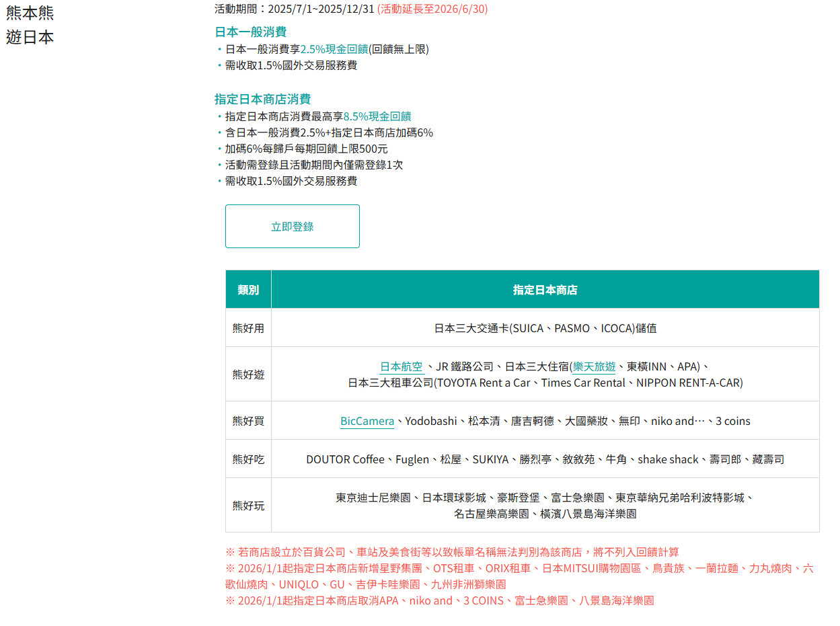Click the 指定日本商店消費 section heading

point(262,99)
